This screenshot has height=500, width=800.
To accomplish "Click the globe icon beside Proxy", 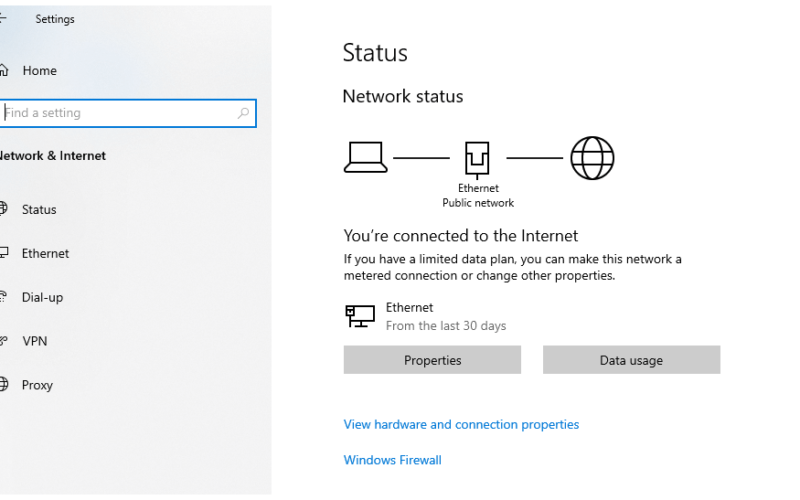I will point(4,384).
